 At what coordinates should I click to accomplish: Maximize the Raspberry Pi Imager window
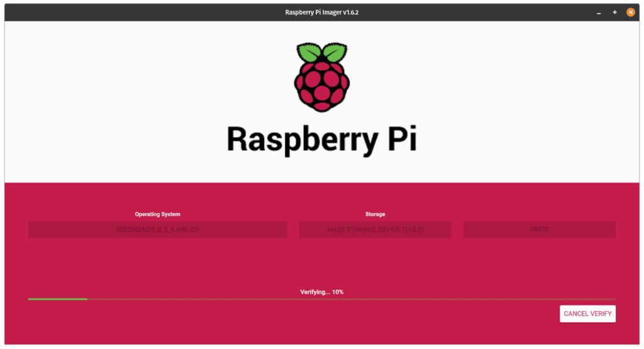tap(614, 13)
